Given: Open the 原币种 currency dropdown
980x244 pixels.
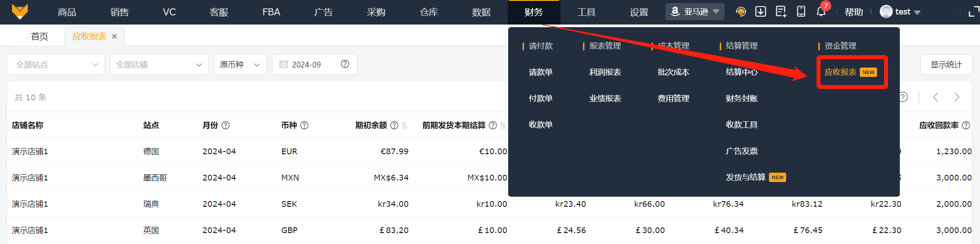Looking at the screenshot, I should click(x=240, y=65).
